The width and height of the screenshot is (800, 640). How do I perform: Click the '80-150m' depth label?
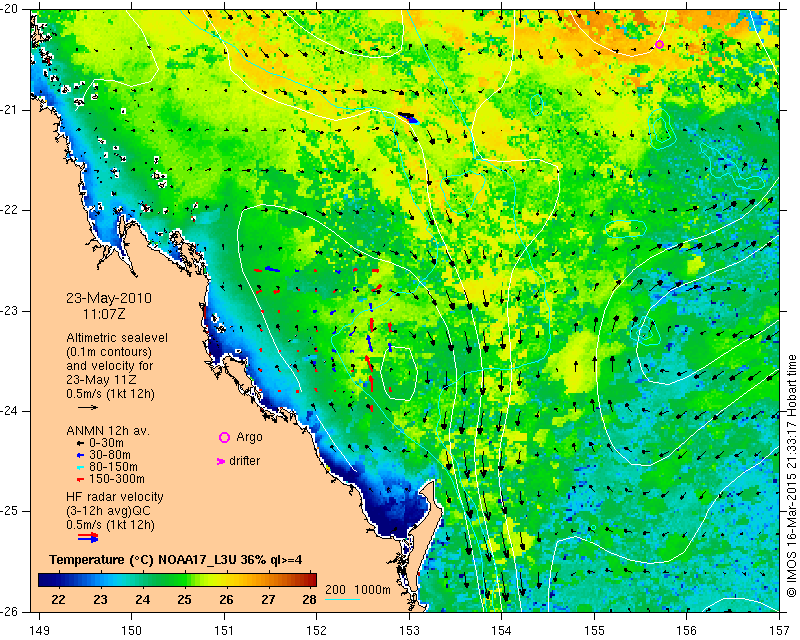pos(113,467)
